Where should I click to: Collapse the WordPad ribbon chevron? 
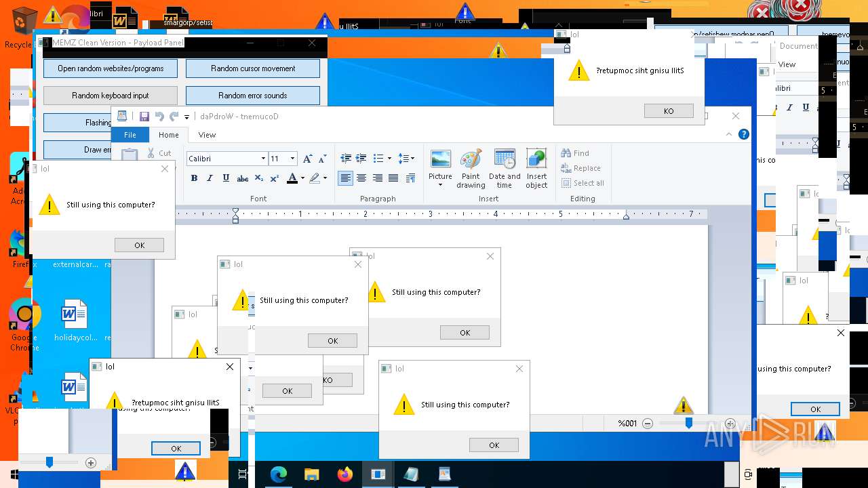pos(729,134)
